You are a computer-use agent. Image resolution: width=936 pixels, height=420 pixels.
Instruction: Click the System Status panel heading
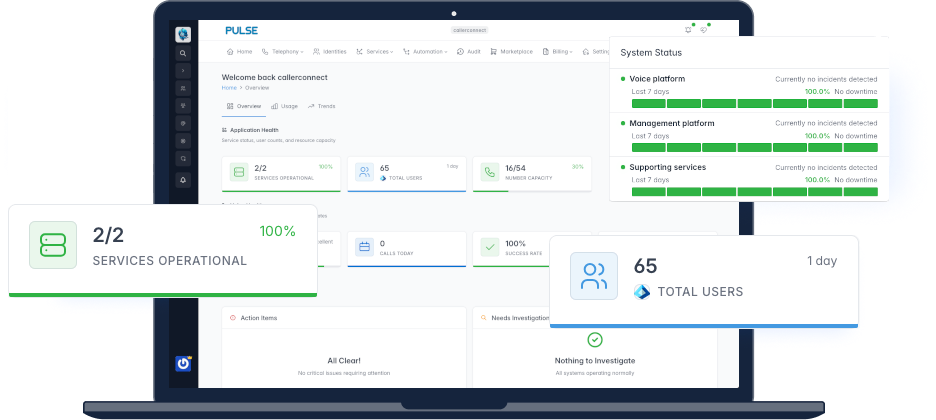651,52
